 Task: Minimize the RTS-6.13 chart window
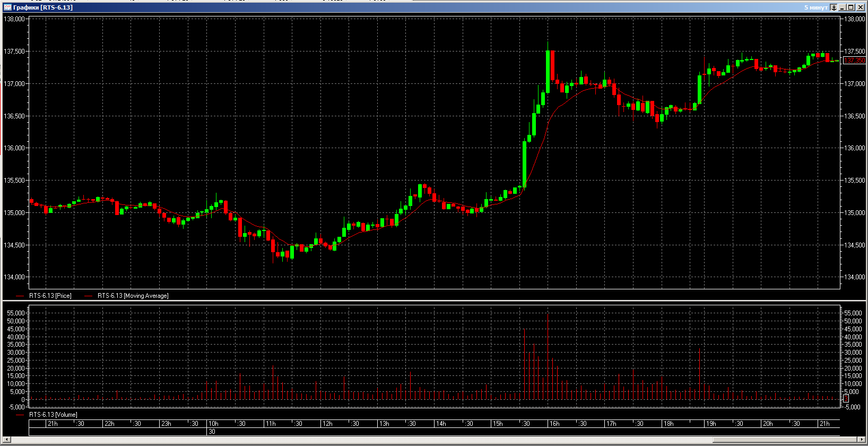click(x=843, y=7)
